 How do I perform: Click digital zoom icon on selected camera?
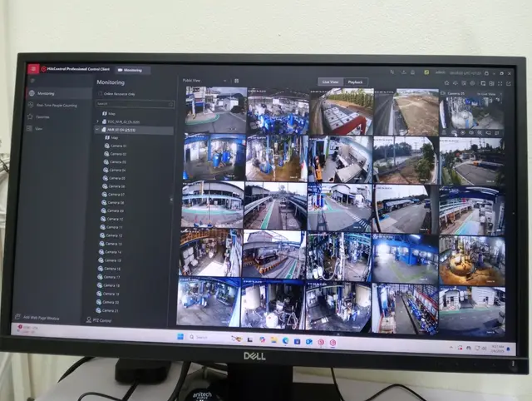pos(479,133)
